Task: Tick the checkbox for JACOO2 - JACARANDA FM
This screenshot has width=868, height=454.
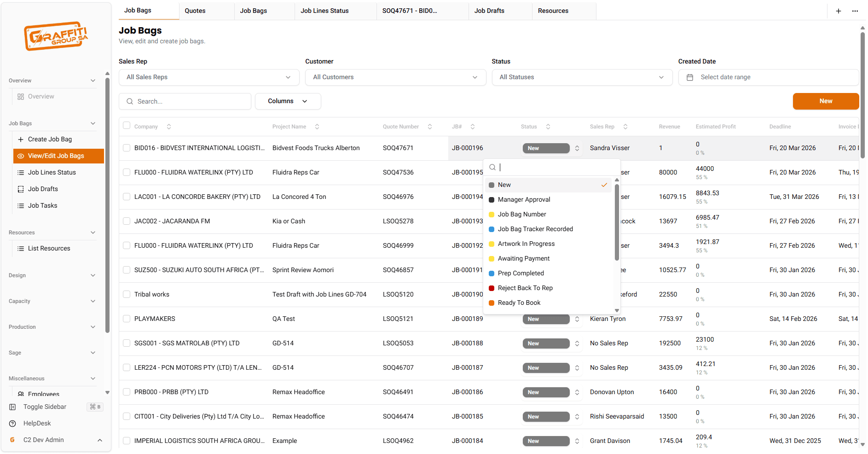Action: tap(127, 221)
